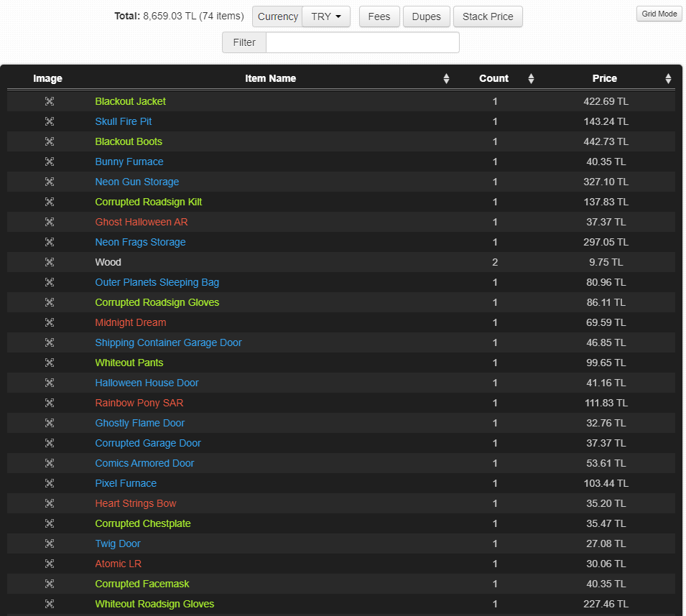Click the image icon for Midnight Dream
Image resolution: width=686 pixels, height=616 pixels.
(x=50, y=322)
